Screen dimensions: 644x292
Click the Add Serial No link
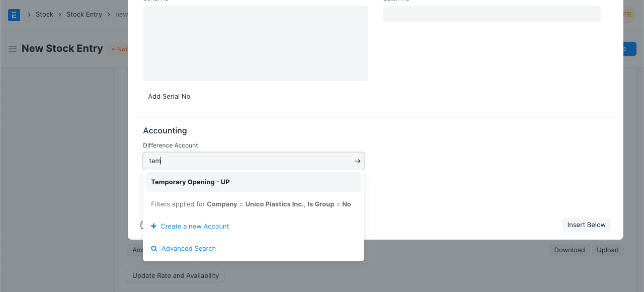point(169,96)
